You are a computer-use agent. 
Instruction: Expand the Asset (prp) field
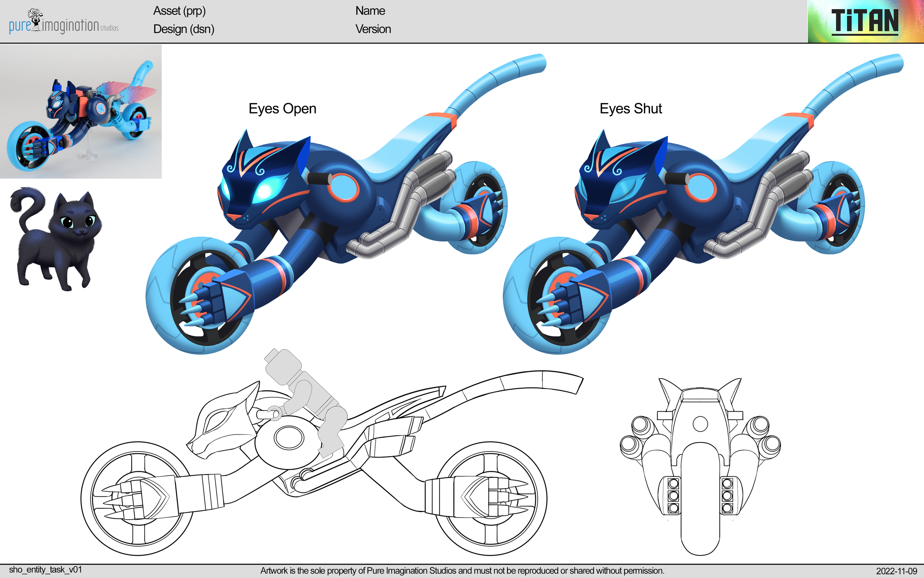point(180,11)
